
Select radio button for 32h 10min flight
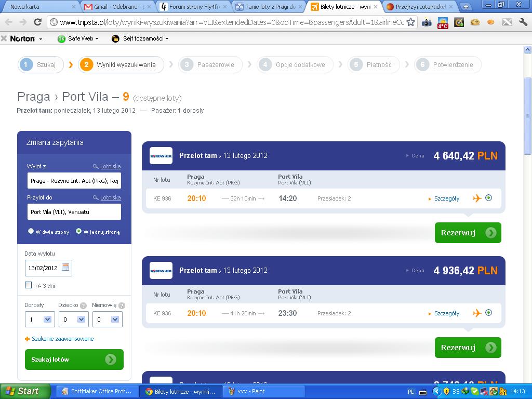point(488,198)
